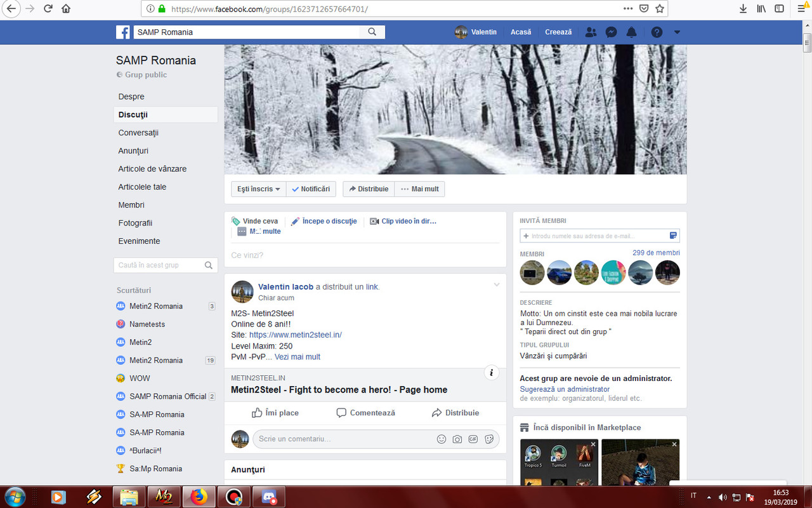
Task: Open Firefox from the taskbar
Action: coord(199,497)
